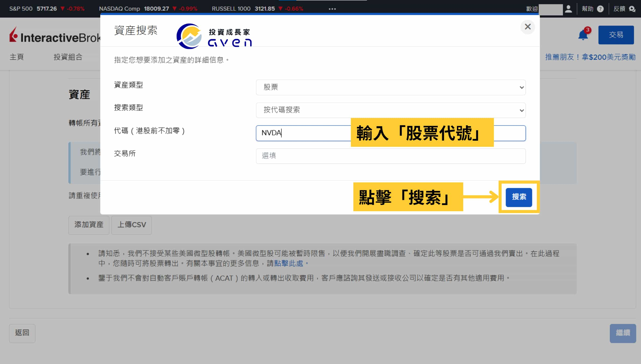Click the 幫助 help question mark icon

(600, 9)
